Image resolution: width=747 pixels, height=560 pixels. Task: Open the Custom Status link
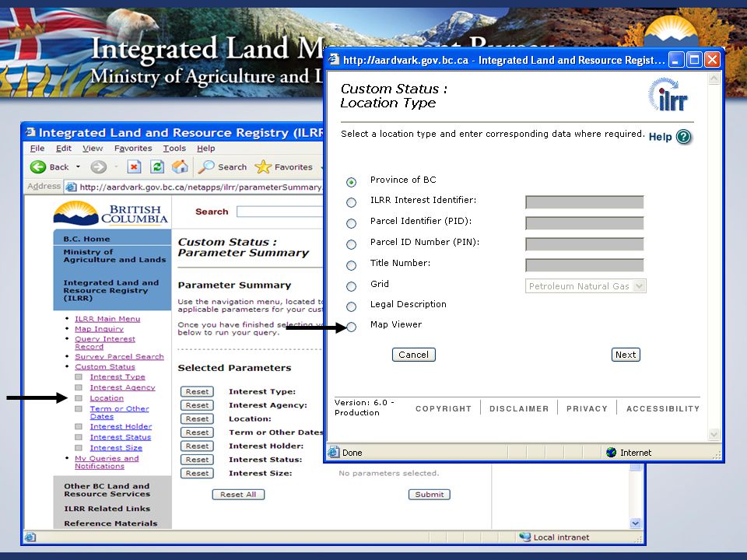[105, 366]
